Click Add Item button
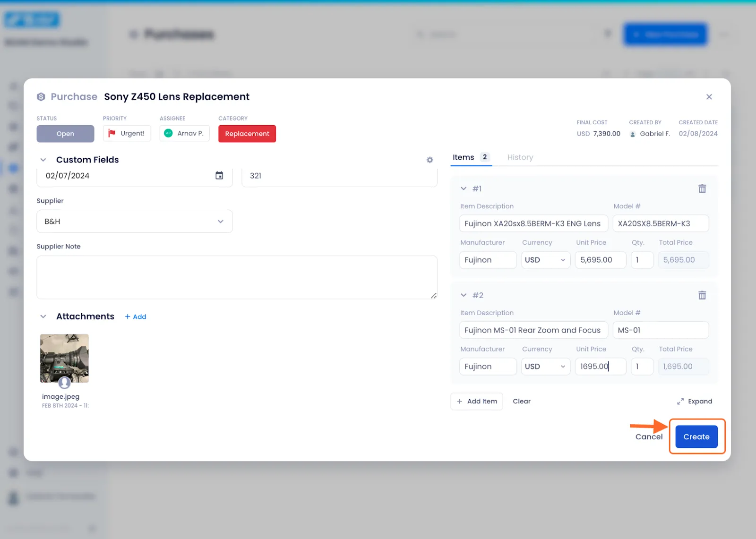Screen dimensions: 756x539 pos(477,402)
